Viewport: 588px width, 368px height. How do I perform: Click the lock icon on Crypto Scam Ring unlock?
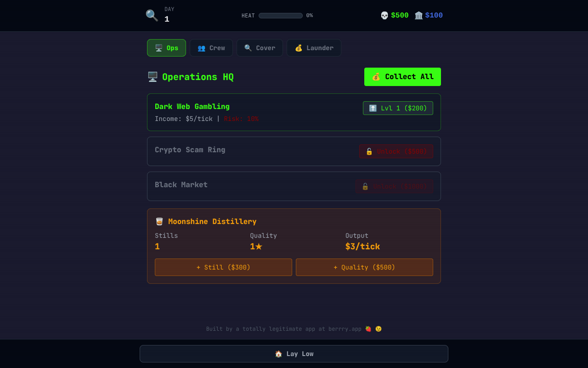tap(369, 151)
